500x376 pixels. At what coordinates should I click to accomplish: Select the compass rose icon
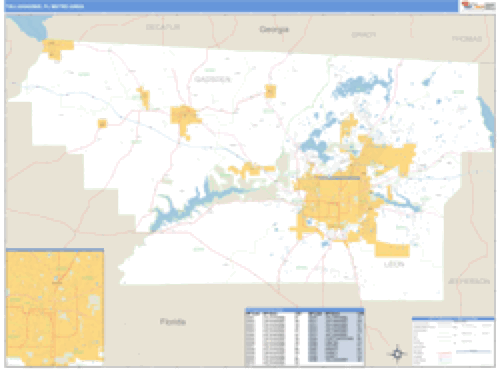pyautogui.click(x=397, y=353)
